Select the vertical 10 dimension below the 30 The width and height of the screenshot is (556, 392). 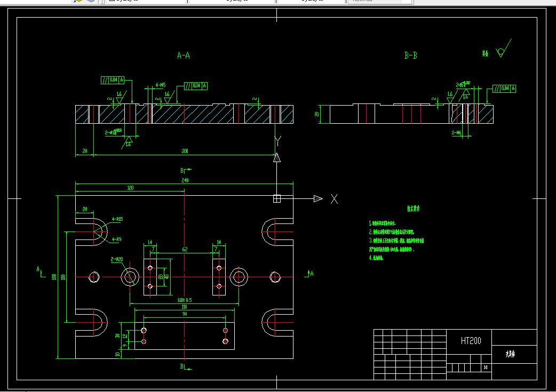pos(117,354)
